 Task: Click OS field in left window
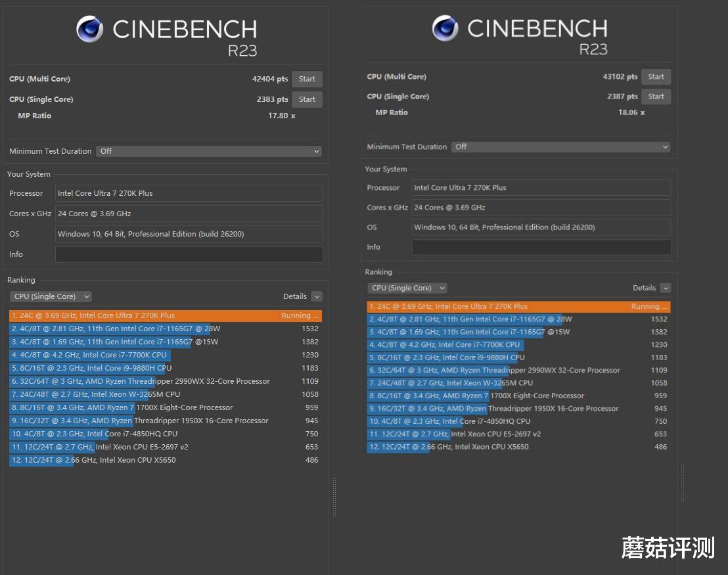[x=189, y=234]
